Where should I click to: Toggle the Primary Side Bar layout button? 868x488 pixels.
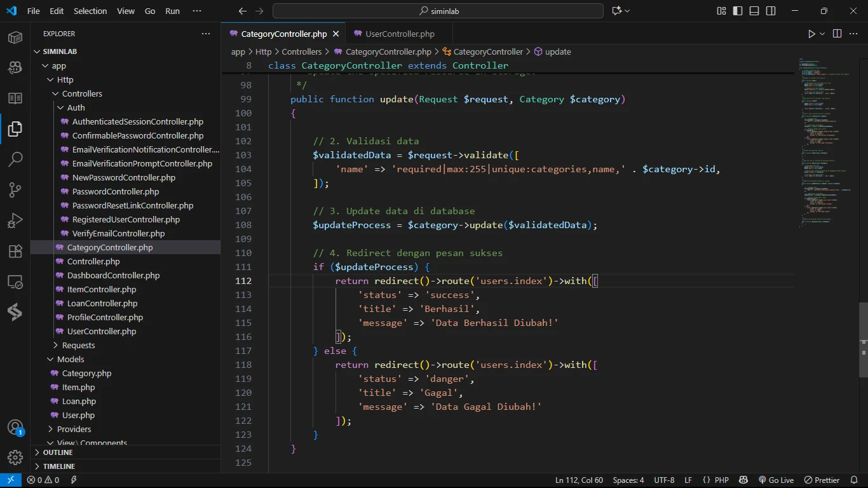738,11
